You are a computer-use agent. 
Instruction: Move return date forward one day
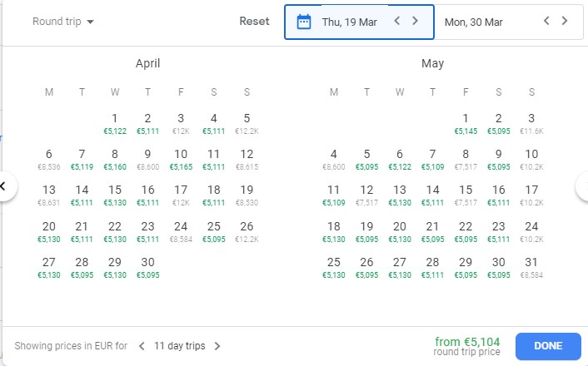(565, 21)
